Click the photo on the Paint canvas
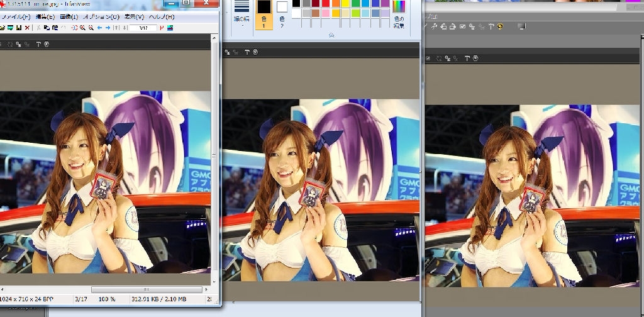This screenshot has width=644, height=317. coord(321,190)
